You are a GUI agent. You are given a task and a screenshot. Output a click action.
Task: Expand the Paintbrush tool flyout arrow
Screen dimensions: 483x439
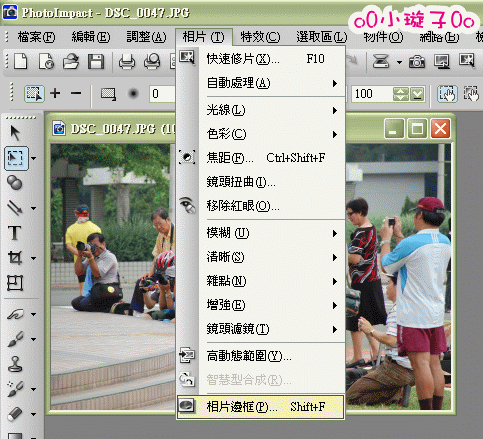point(34,339)
